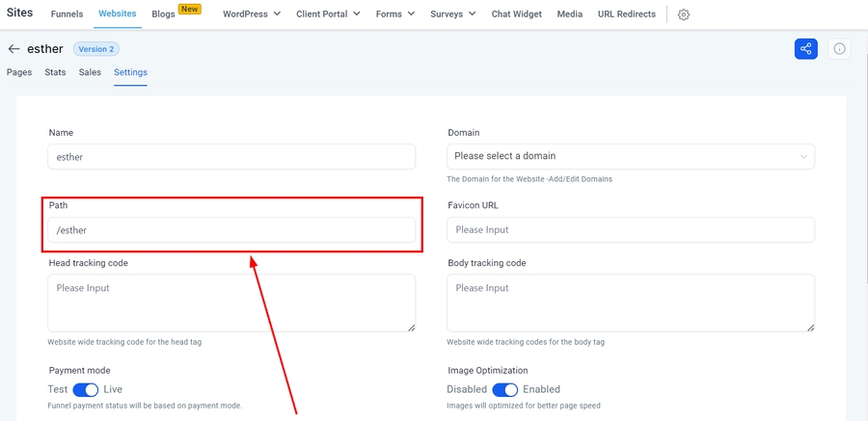Open the URL Redirects section

click(x=626, y=14)
